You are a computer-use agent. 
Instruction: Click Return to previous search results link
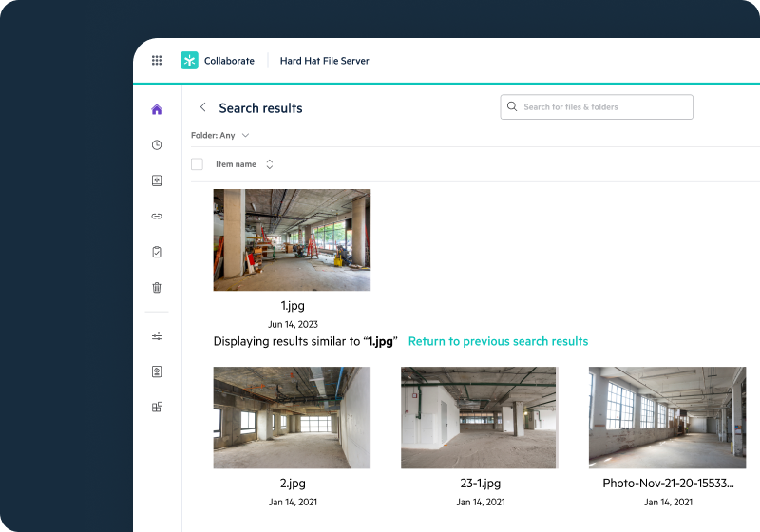(498, 341)
